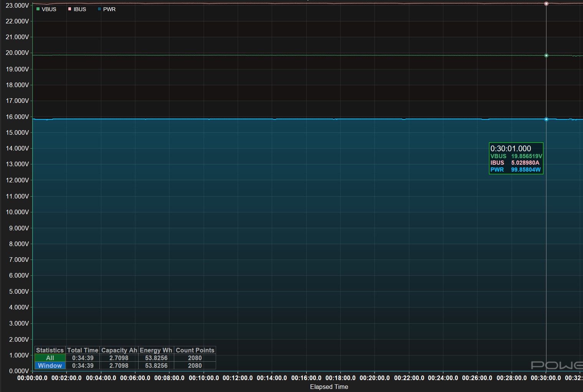
Task: Click the 20.000V label on the vertical axis
Action: (x=17, y=53)
